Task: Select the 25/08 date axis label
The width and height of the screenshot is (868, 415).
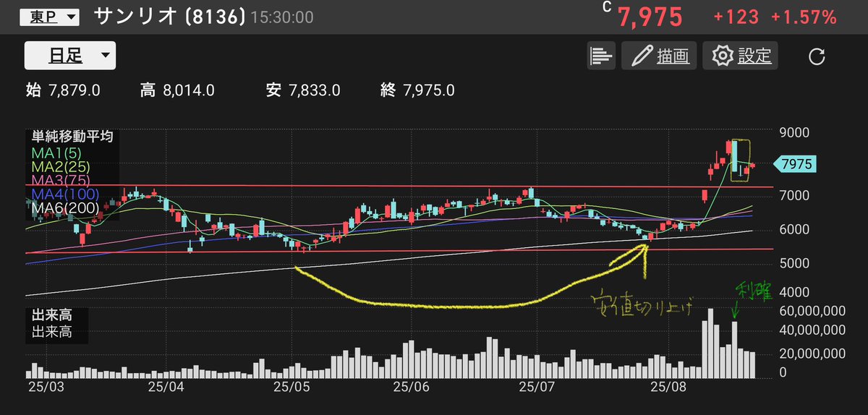Action: (x=668, y=387)
